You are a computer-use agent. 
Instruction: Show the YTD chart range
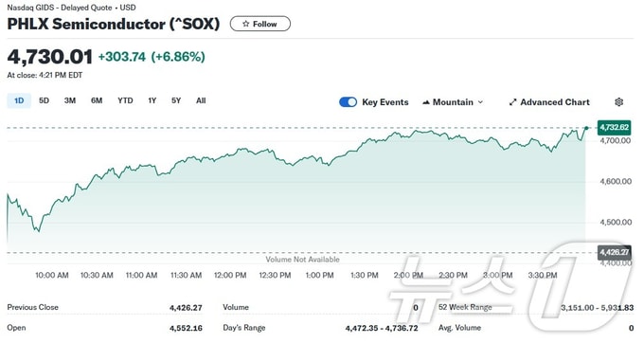coord(125,100)
